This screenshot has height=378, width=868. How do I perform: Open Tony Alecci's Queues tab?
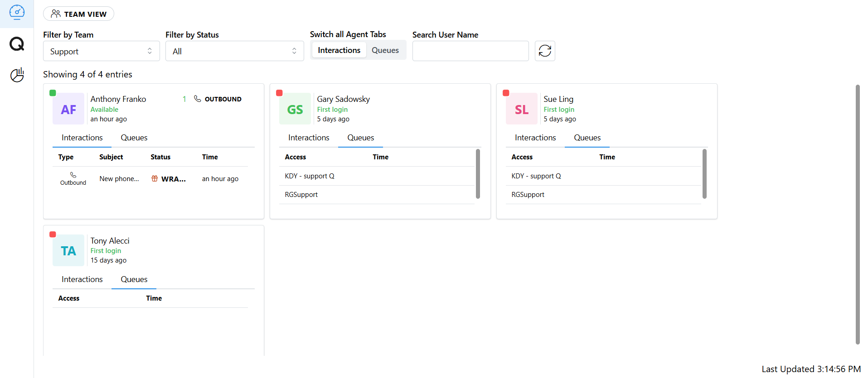134,279
